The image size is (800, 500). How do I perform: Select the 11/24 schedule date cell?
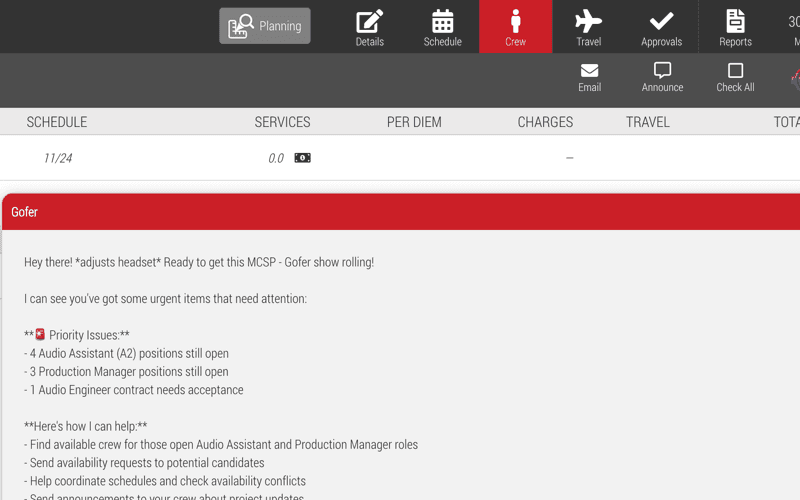click(58, 158)
